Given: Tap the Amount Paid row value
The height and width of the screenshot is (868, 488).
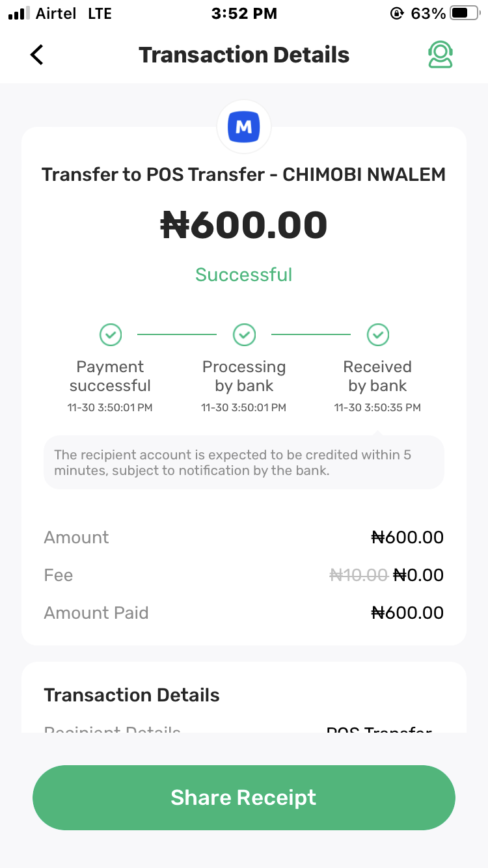Looking at the screenshot, I should point(407,613).
